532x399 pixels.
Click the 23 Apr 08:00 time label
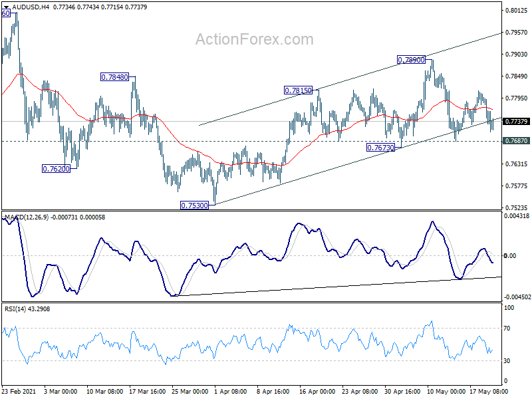360,391
